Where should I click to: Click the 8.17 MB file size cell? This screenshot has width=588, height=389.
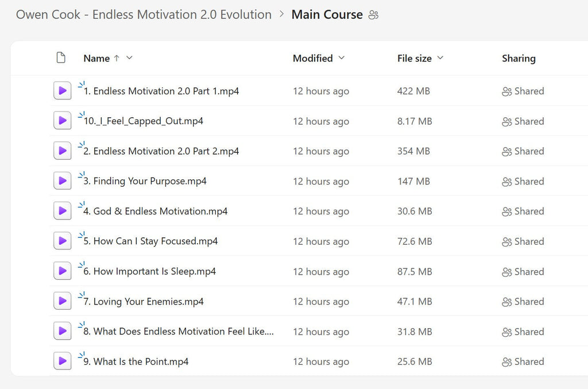tap(415, 121)
